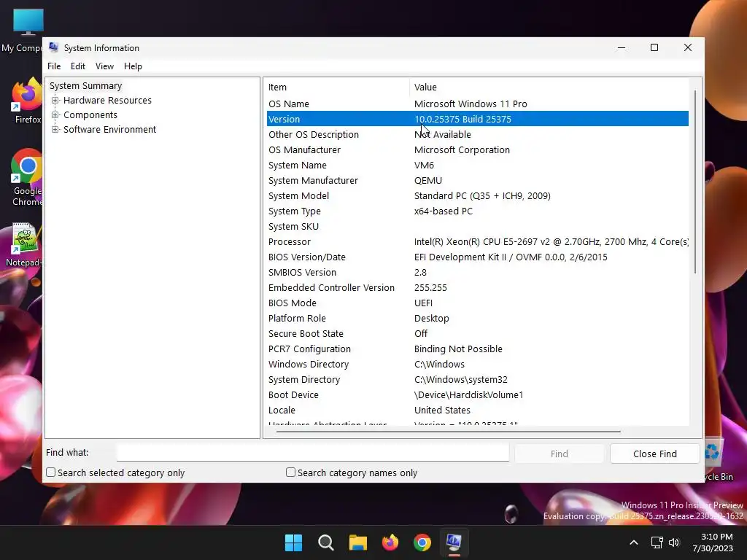The height and width of the screenshot is (560, 747).
Task: Open network status tray icon
Action: 657,542
